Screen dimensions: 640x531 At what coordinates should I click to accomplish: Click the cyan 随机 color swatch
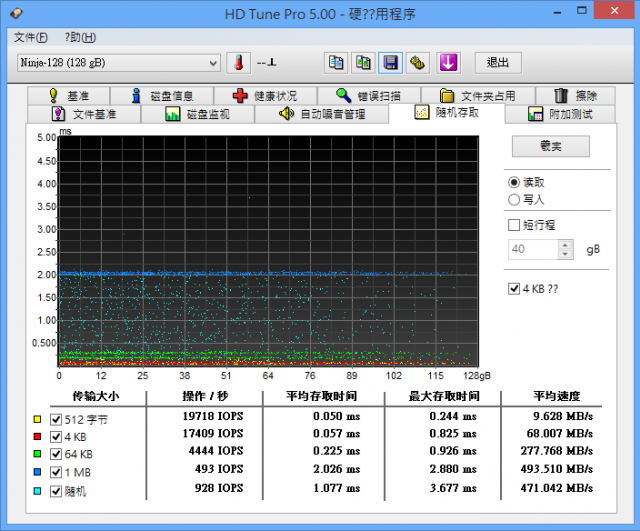(x=37, y=491)
